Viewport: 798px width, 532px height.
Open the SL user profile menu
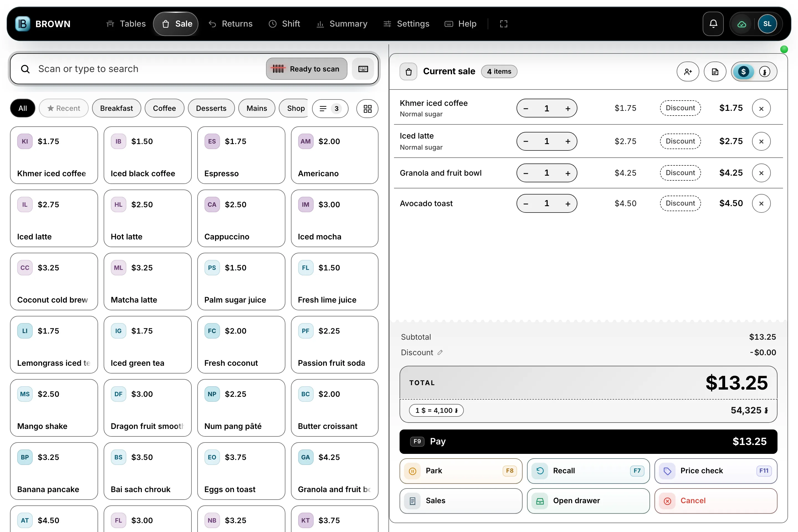pos(767,24)
